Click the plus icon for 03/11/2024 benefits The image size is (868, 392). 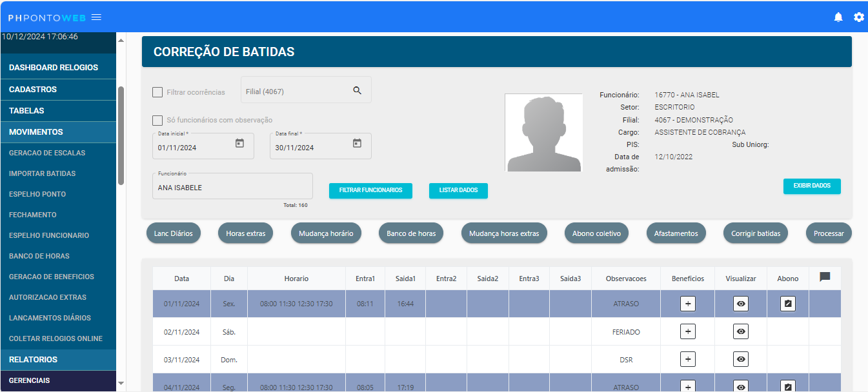tap(687, 359)
